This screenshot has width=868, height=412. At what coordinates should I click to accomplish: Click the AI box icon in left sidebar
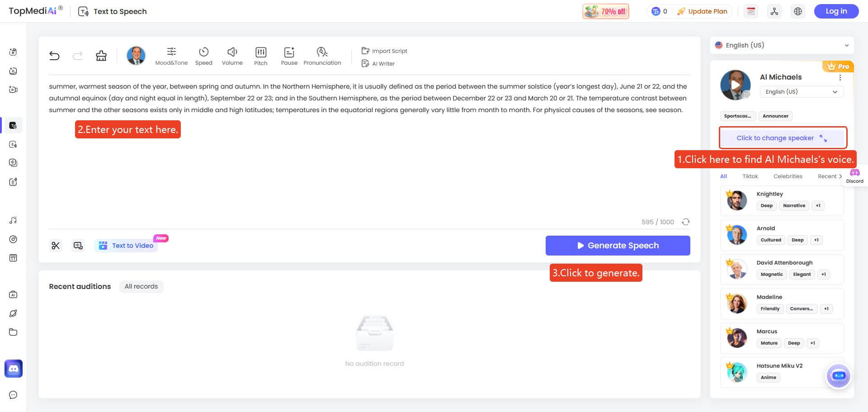(13, 294)
